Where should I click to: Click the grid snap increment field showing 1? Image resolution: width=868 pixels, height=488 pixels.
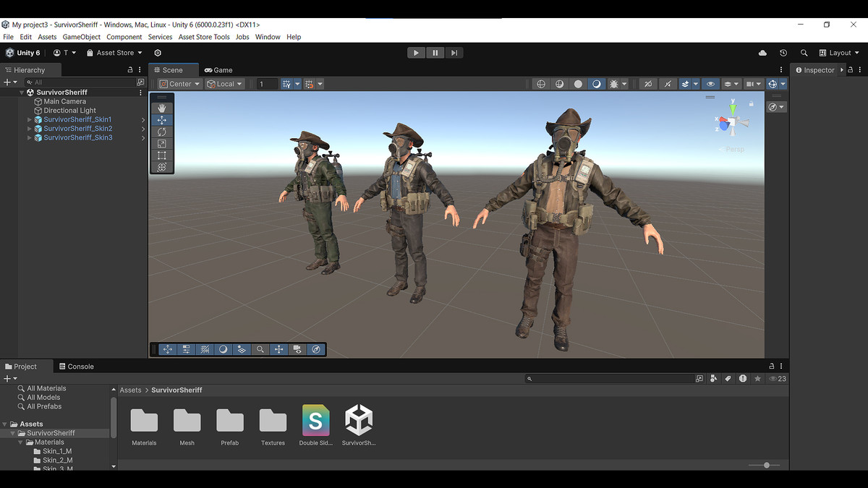[268, 84]
